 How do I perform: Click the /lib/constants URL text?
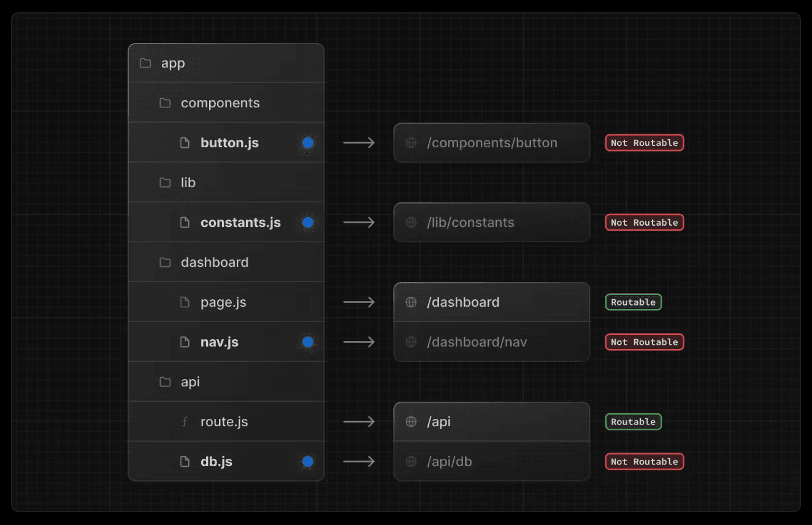[x=470, y=223]
